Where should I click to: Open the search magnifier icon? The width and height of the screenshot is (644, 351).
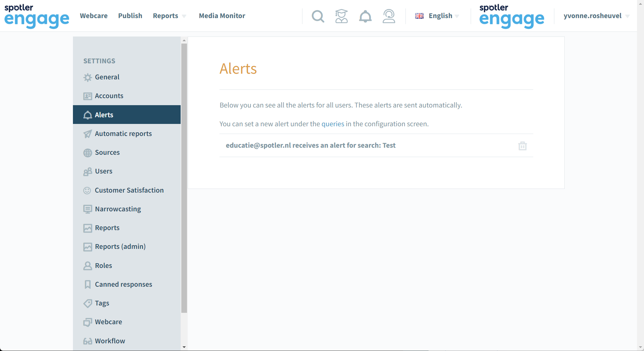point(318,16)
